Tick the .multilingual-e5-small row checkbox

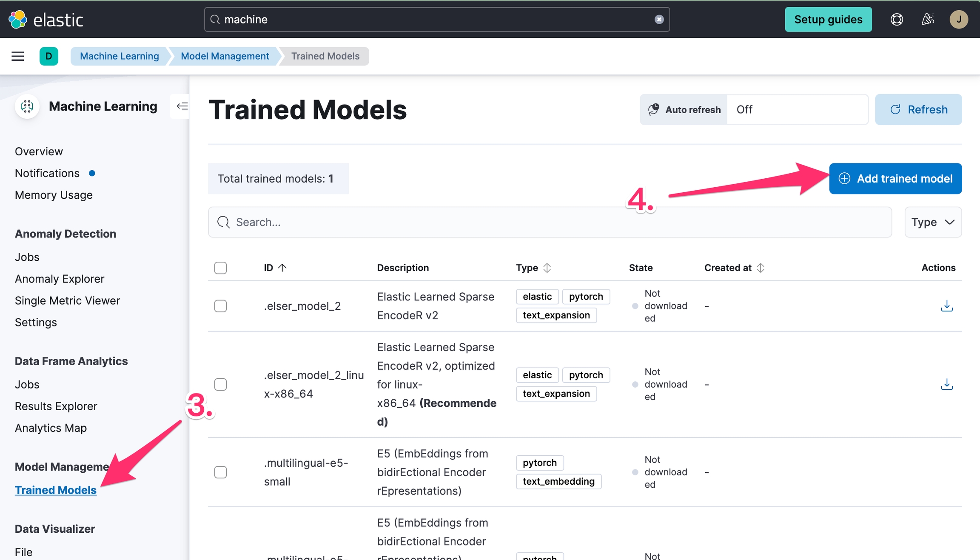tap(220, 472)
